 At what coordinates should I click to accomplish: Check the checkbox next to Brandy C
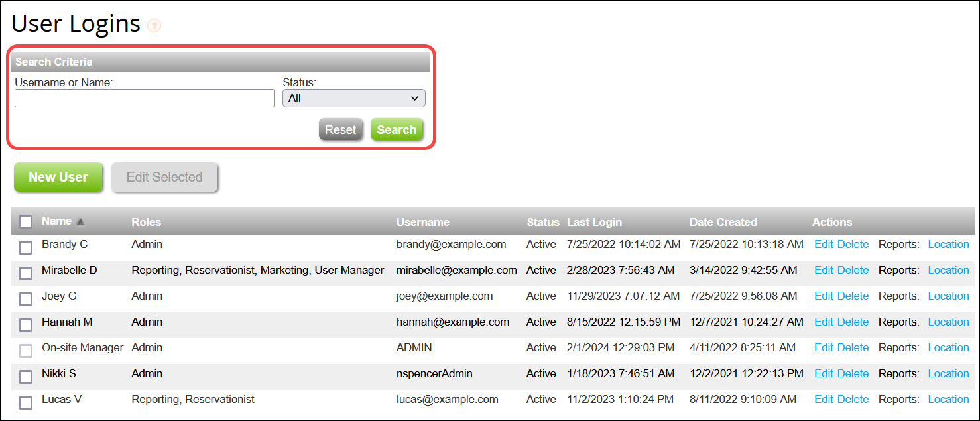pyautogui.click(x=25, y=247)
